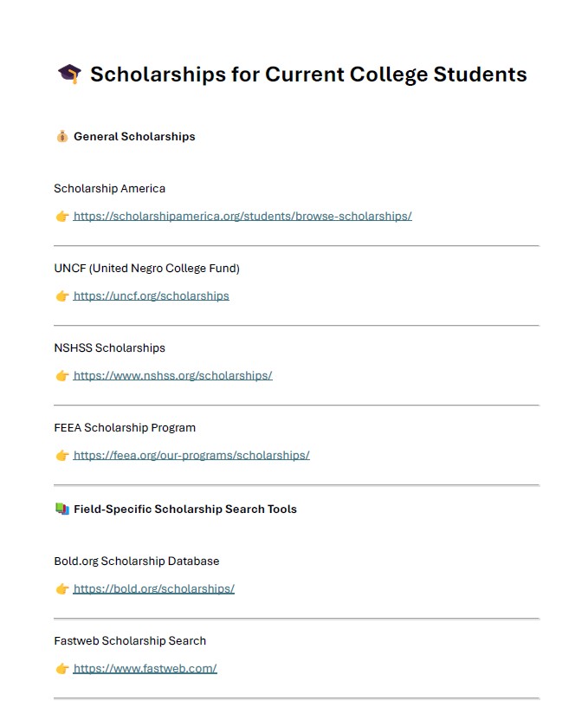The width and height of the screenshot is (588, 727).
Task: Click the graduation cap emoji in title
Action: coord(69,75)
